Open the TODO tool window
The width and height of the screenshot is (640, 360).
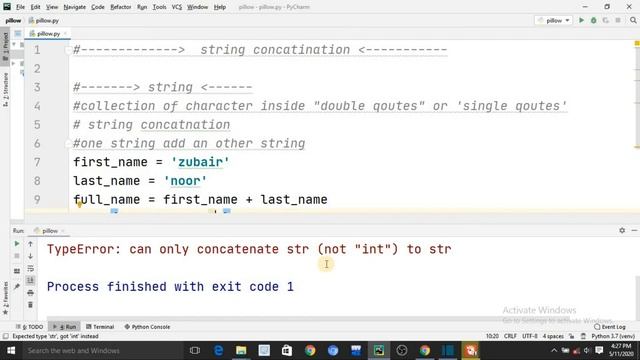tap(29, 327)
